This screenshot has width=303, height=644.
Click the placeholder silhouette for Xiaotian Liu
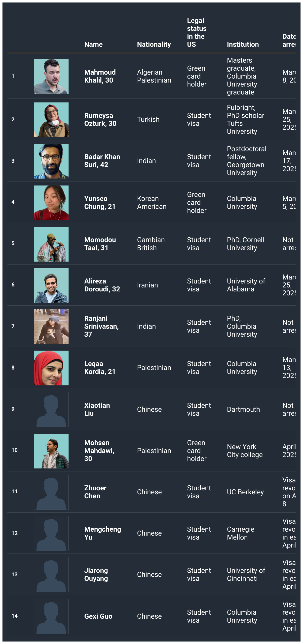click(51, 410)
